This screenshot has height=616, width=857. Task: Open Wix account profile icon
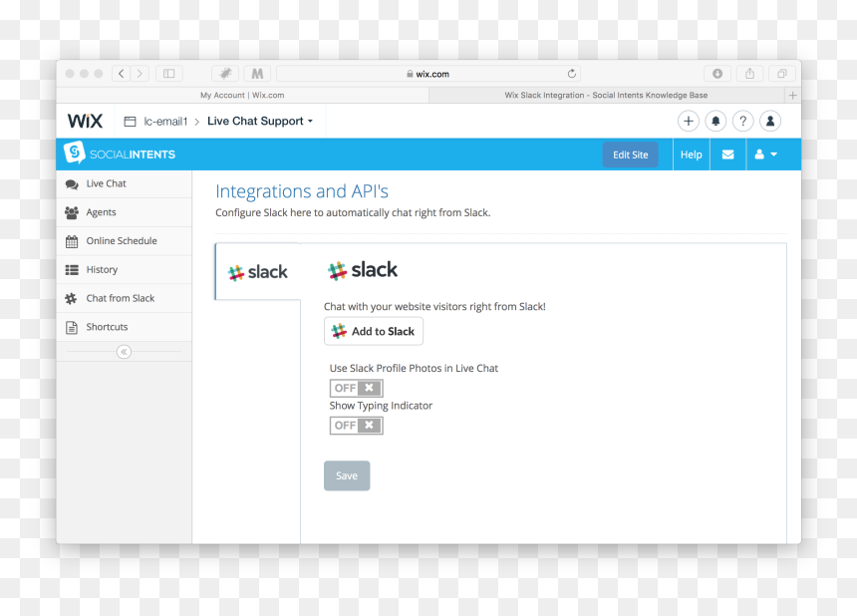pos(770,121)
